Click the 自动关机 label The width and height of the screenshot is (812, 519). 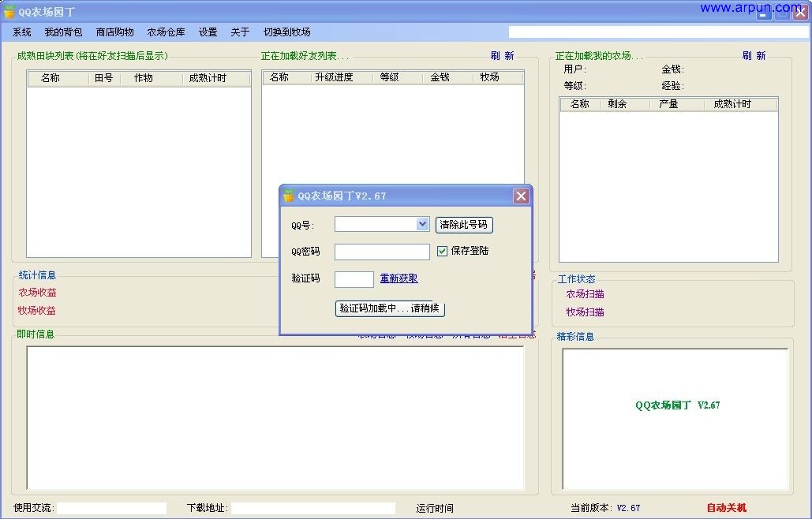[x=727, y=508]
